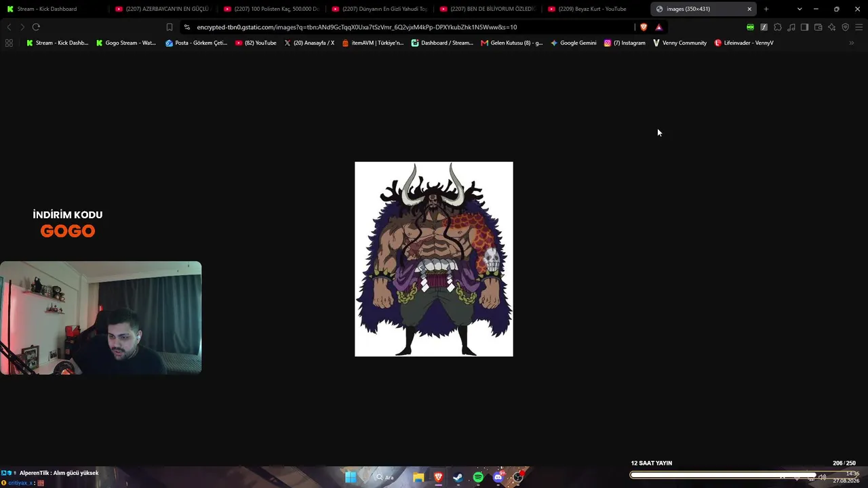The width and height of the screenshot is (868, 488).
Task: Open the media playlist music-note icon
Action: pyautogui.click(x=791, y=27)
